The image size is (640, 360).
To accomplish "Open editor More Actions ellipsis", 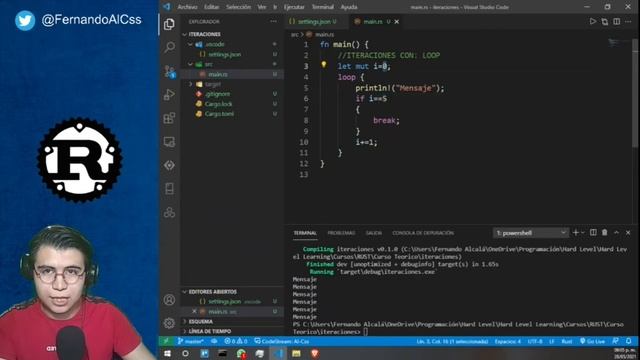I will pyautogui.click(x=628, y=21).
